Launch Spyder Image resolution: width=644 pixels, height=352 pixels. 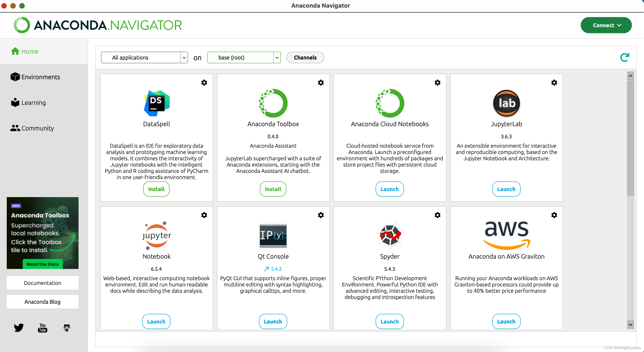(390, 321)
